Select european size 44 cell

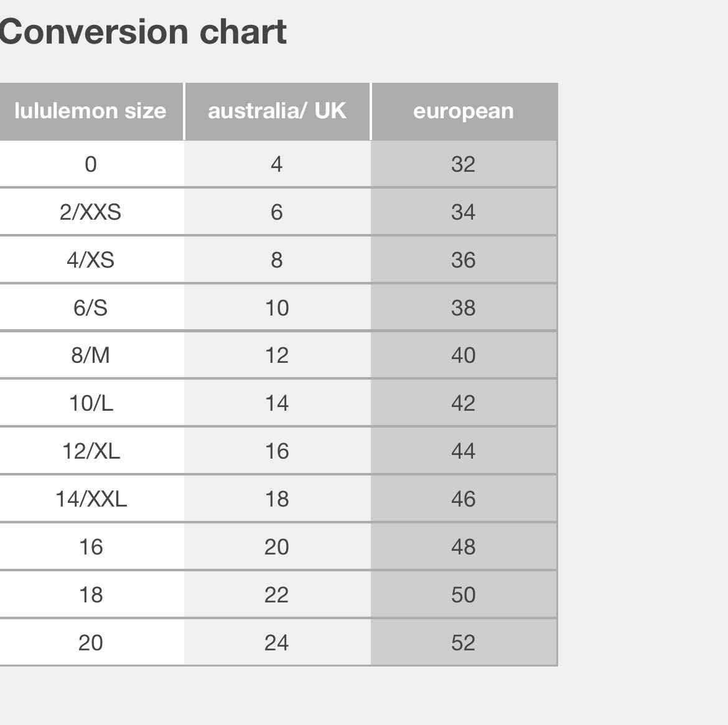coord(464,451)
